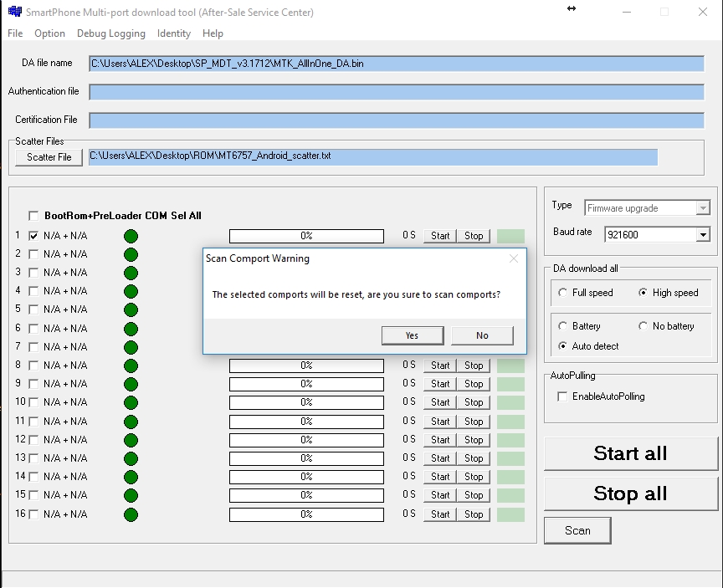The image size is (723, 588).
Task: Open the Identity menu
Action: pyautogui.click(x=174, y=33)
